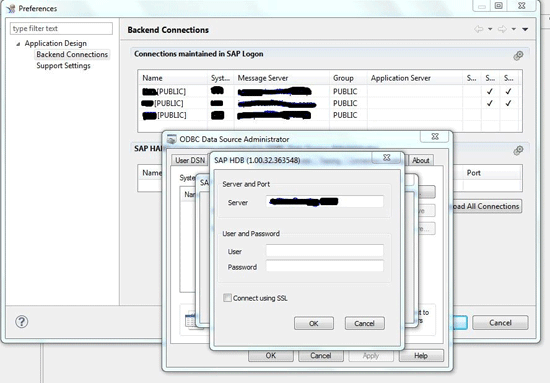Open help via the question mark icon
550x383 pixels.
pos(21,322)
